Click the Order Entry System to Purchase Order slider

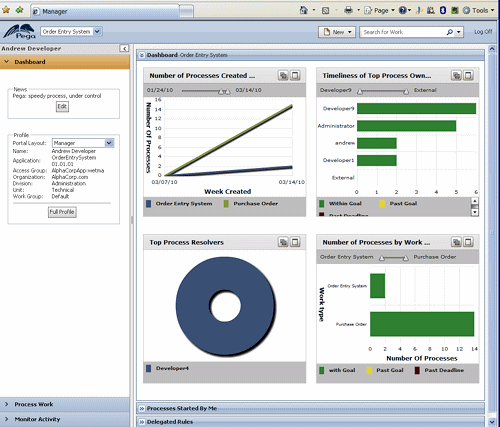[x=393, y=257]
